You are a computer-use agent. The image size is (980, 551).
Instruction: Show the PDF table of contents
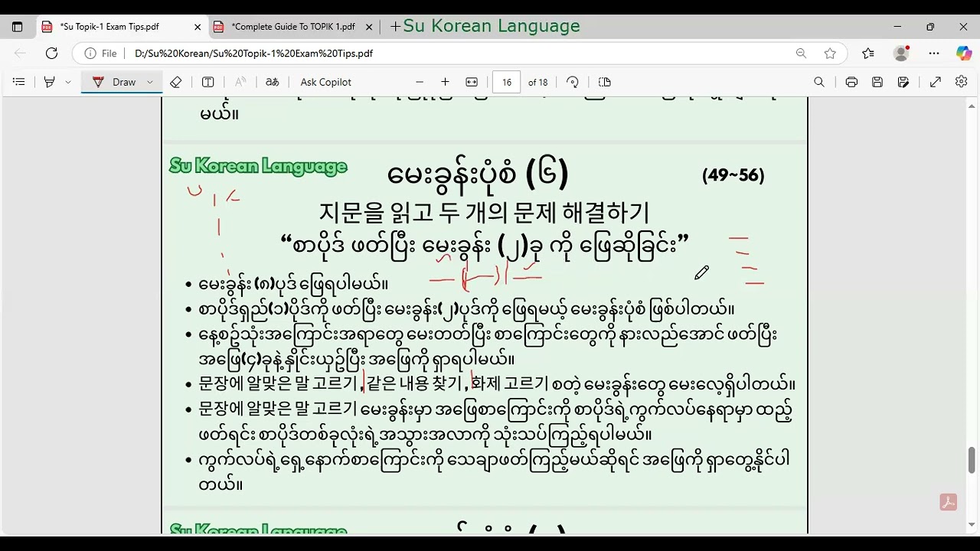[x=19, y=82]
